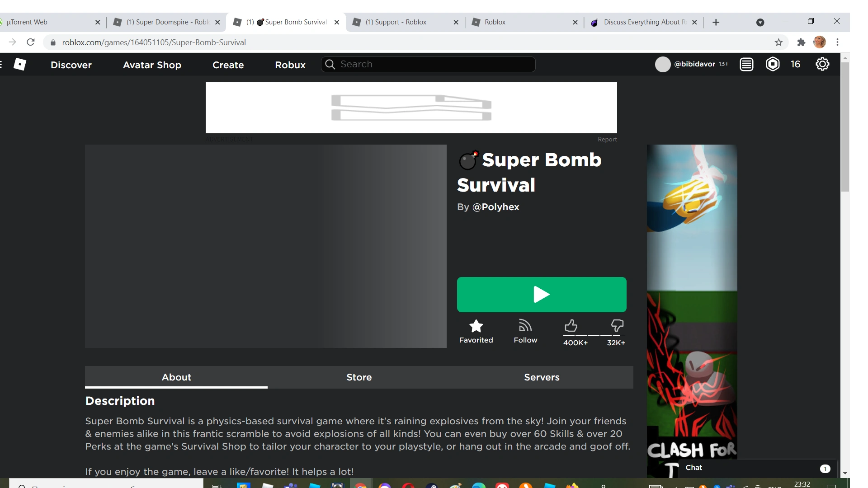The image size is (868, 488).
Task: Reload the page with refresh icon
Action: pyautogui.click(x=31, y=42)
